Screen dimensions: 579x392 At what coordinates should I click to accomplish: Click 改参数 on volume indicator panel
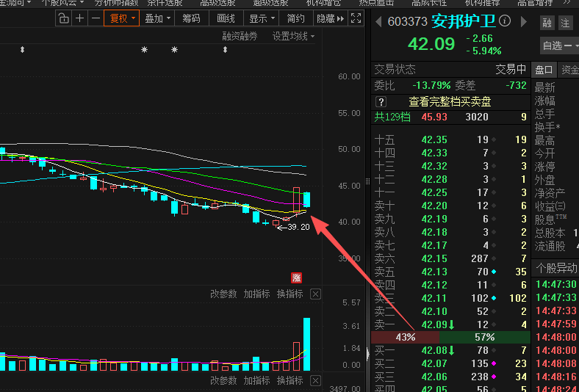[223, 294]
